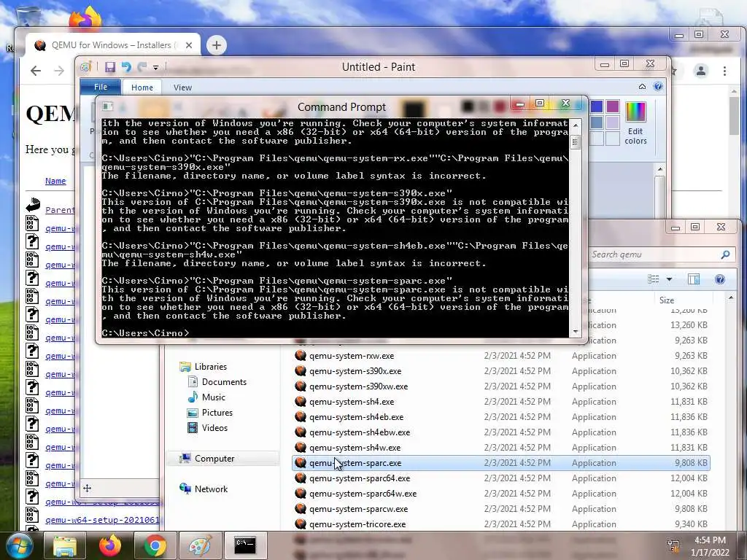Select the file qemu-system-sh4eb.exe

point(356,416)
